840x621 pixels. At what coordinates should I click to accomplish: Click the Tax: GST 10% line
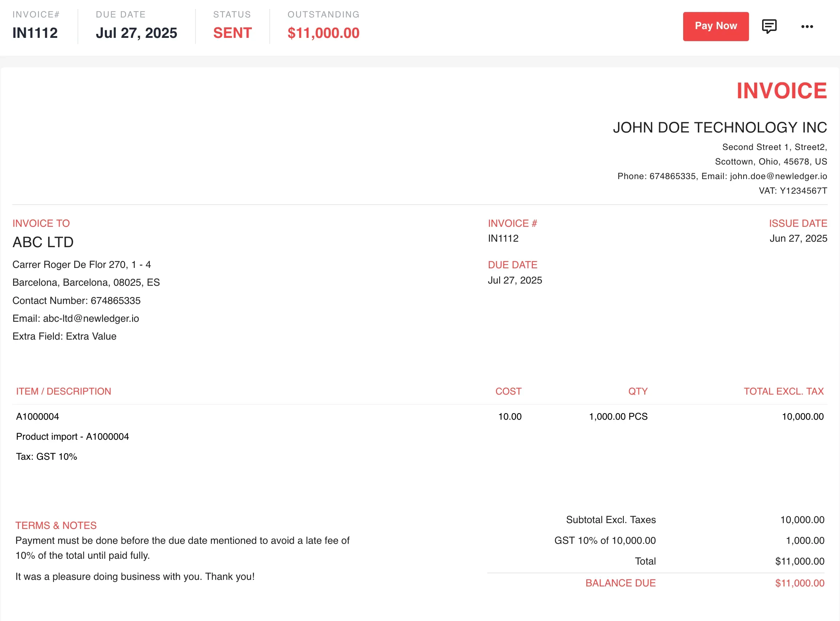point(46,456)
